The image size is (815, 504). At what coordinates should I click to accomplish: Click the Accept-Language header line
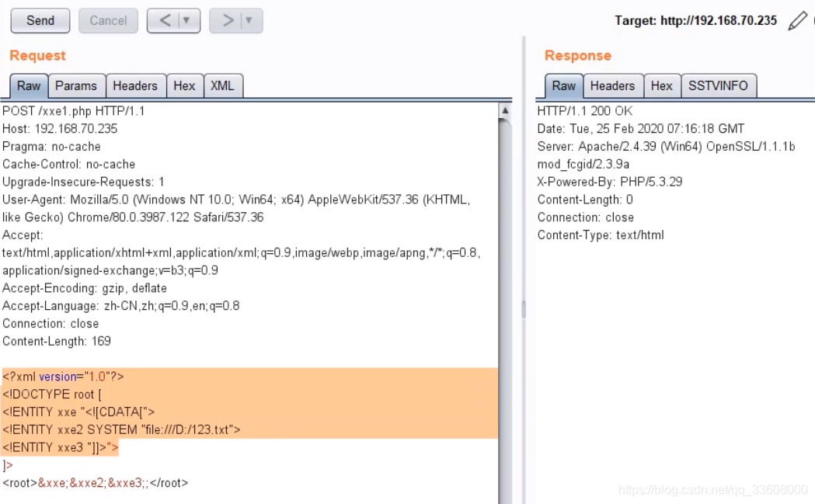point(120,305)
